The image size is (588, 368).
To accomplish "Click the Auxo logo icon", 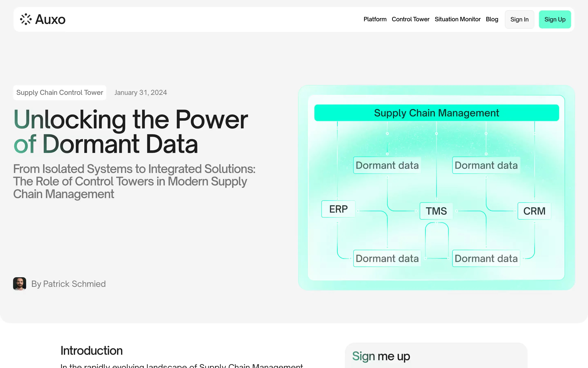I will tap(26, 19).
